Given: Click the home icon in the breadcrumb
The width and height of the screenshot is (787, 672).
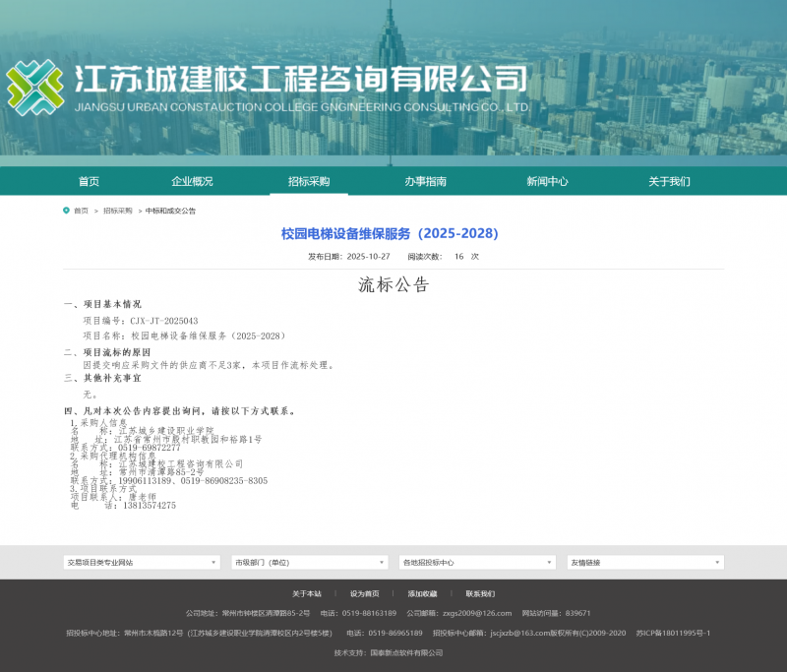Looking at the screenshot, I should click(x=66, y=210).
